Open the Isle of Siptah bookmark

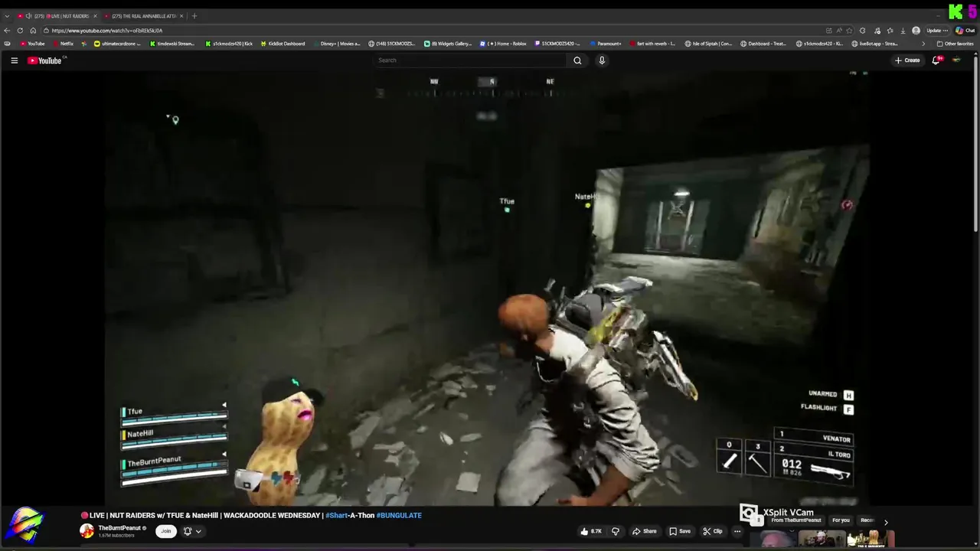point(709,44)
